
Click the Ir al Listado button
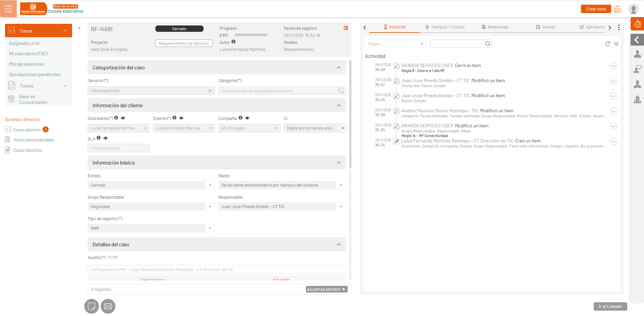610,307
